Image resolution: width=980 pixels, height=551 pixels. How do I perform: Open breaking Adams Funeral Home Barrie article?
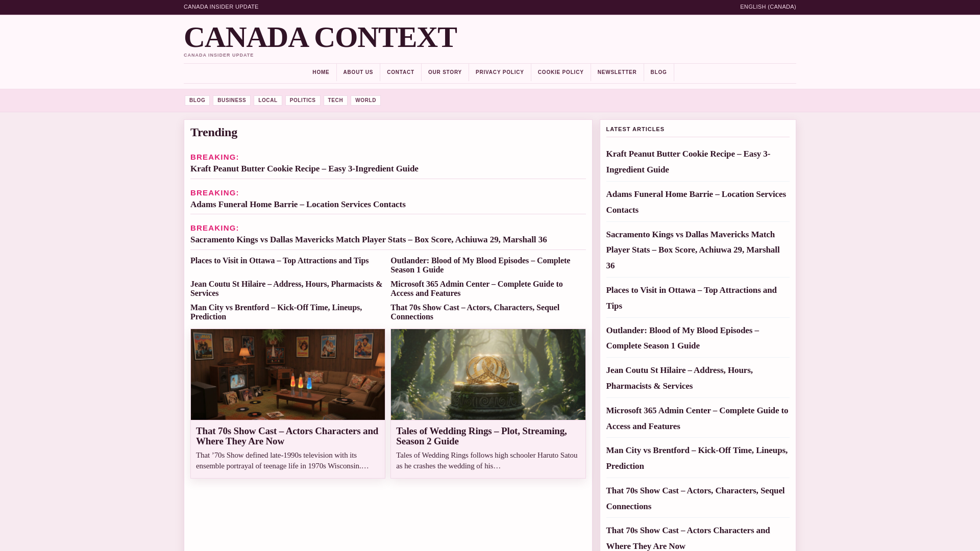tap(298, 205)
